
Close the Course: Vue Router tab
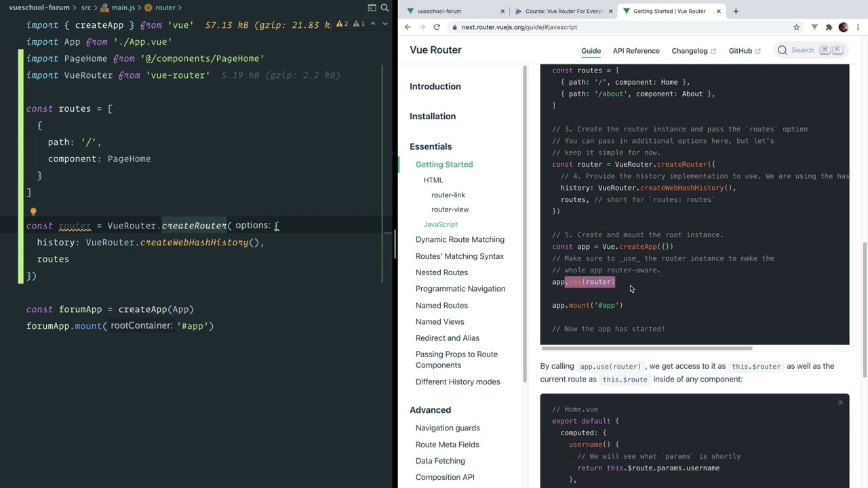pos(610,12)
